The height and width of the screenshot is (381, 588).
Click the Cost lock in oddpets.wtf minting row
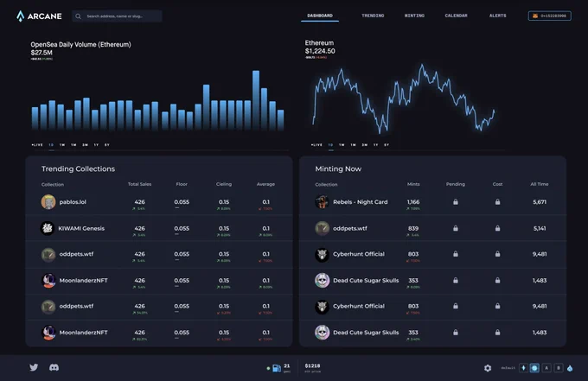(497, 228)
